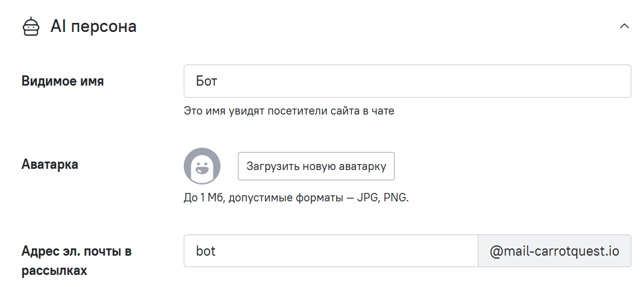644x287 pixels.
Task: Click the robot icon beside AI персона
Action: tap(31, 27)
